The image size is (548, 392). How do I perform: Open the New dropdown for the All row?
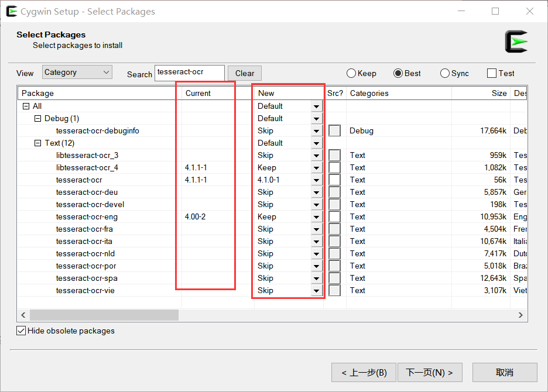click(x=316, y=106)
